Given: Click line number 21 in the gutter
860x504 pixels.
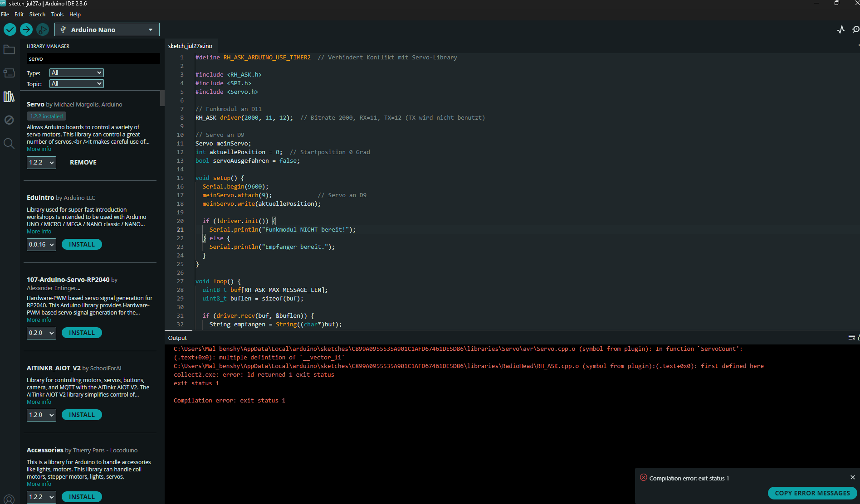Looking at the screenshot, I should pos(180,230).
